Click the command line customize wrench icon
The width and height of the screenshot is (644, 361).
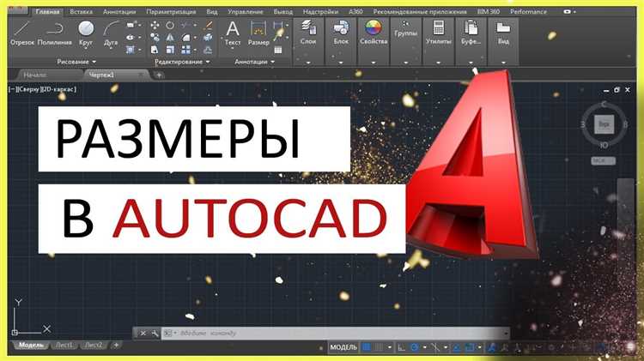pyautogui.click(x=155, y=334)
